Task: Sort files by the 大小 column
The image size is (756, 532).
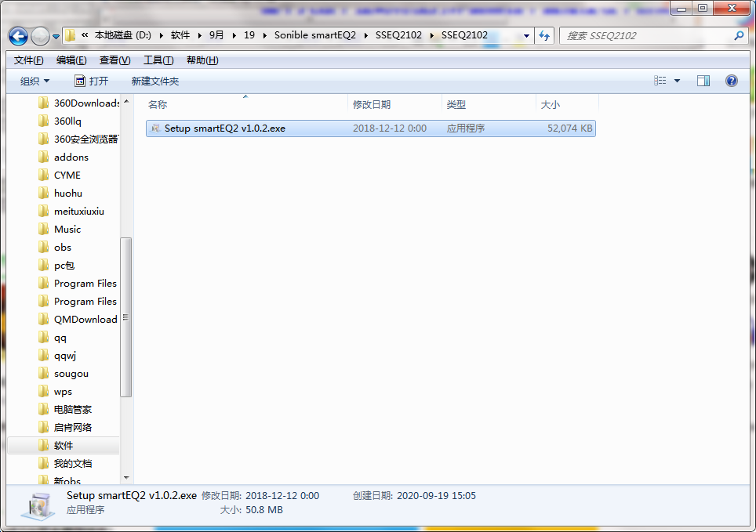Action: pyautogui.click(x=568, y=104)
